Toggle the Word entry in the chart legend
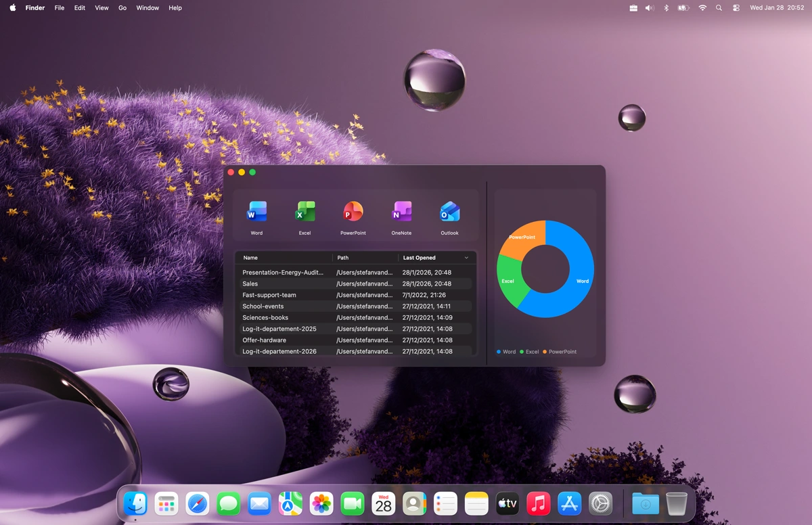This screenshot has width=812, height=525. click(x=505, y=351)
